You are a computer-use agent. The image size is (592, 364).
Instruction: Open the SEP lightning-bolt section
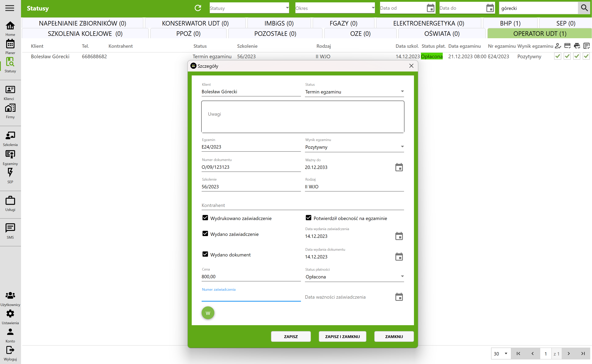[10, 176]
